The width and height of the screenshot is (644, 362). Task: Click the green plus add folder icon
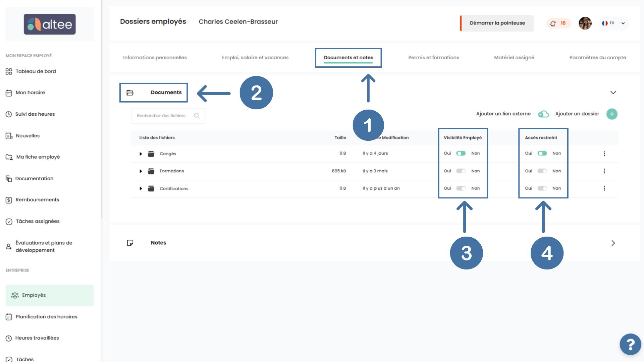612,114
